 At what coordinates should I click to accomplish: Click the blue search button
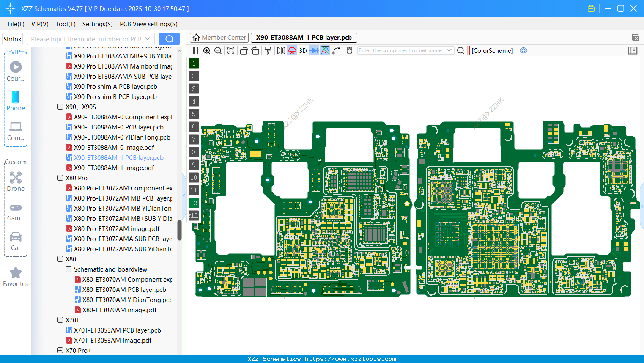click(169, 38)
